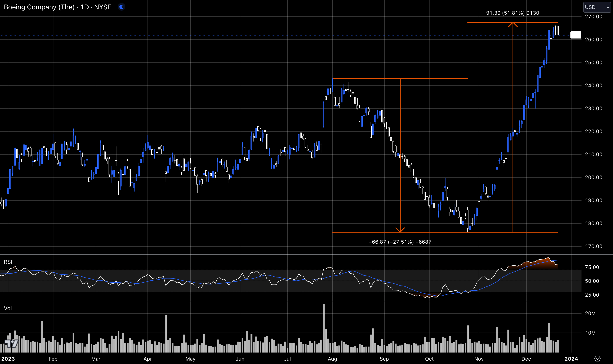Click the 270.00 price axis label

(594, 16)
